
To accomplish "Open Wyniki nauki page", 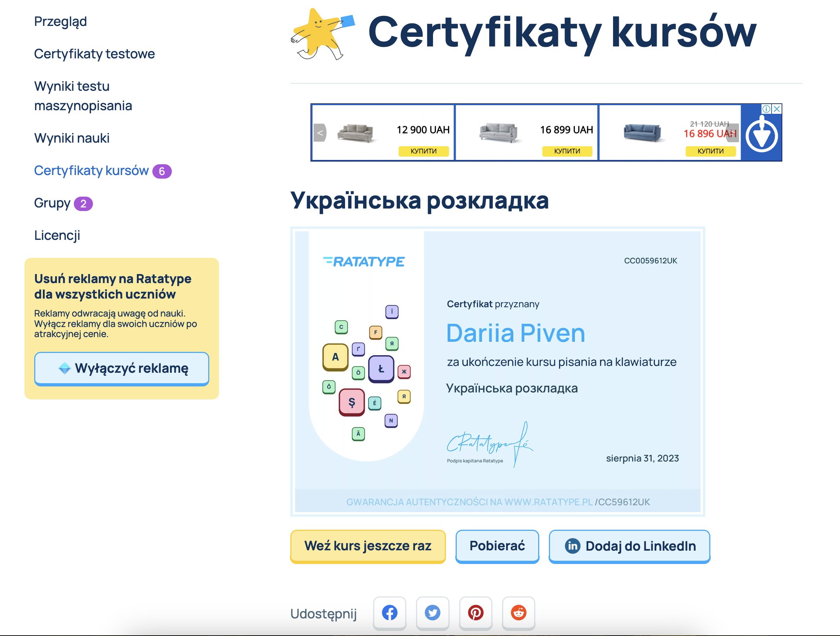I will [72, 138].
